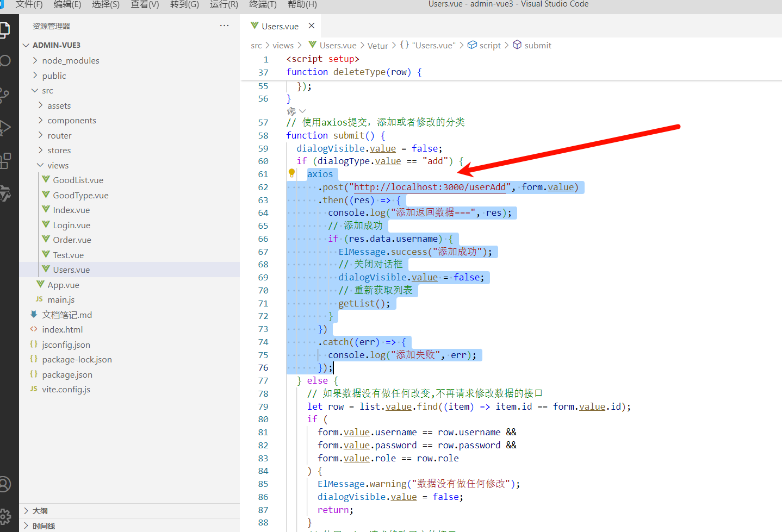Viewport: 782px width, 532px height.
Task: Close the Users.vue editor tab
Action: pyautogui.click(x=312, y=26)
